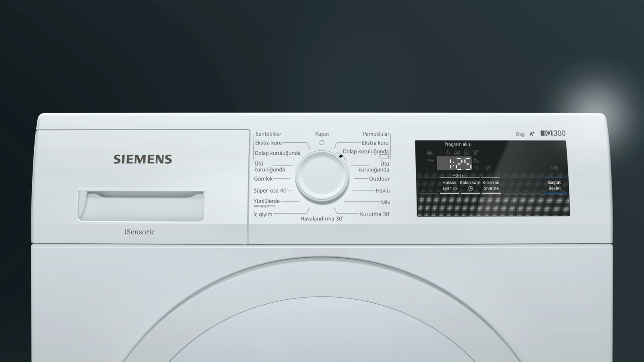Tap the cupboard-dry icon in Program akışı

coord(466,152)
